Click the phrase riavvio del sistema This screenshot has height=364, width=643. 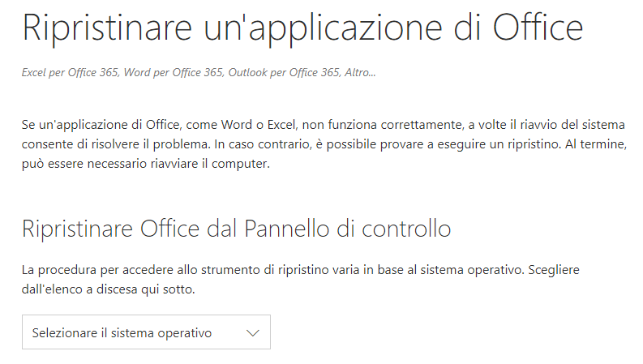(x=572, y=125)
